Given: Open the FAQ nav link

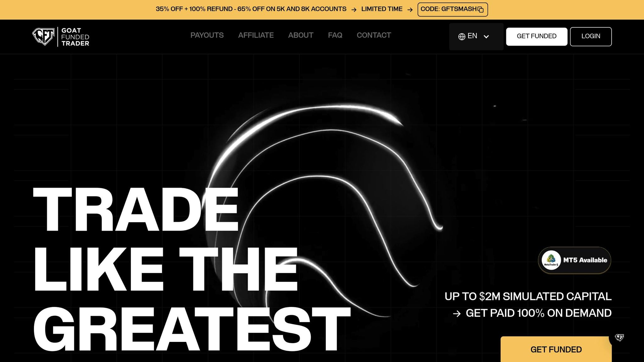Looking at the screenshot, I should (335, 35).
